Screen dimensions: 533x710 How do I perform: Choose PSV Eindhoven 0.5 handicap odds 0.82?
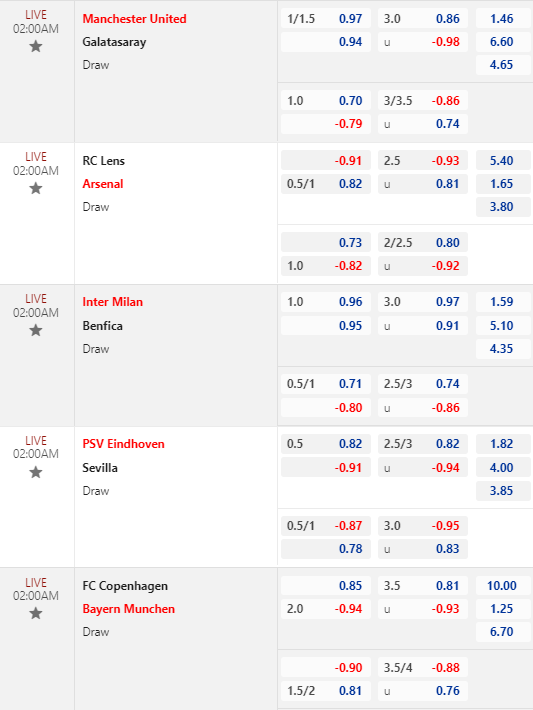click(326, 444)
